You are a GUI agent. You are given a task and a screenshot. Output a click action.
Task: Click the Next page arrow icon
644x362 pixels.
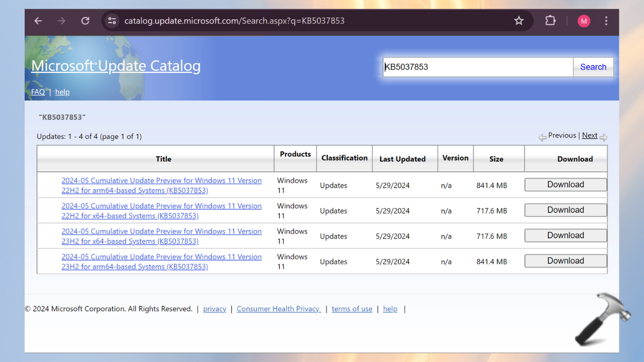tap(603, 137)
